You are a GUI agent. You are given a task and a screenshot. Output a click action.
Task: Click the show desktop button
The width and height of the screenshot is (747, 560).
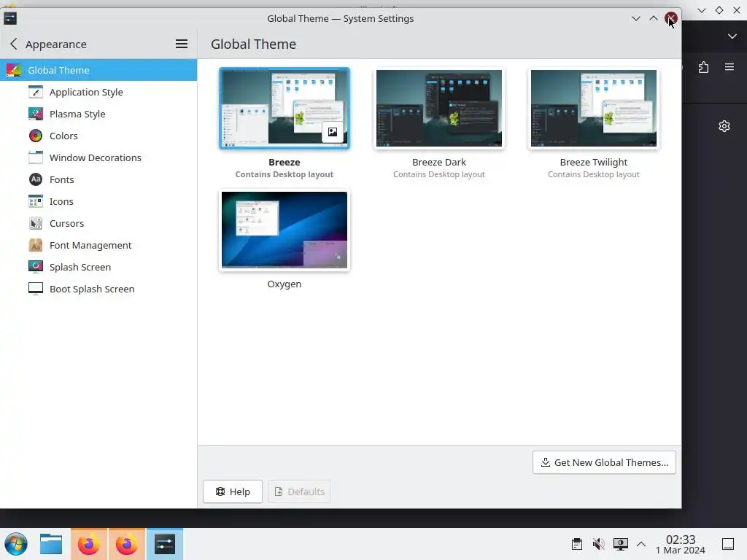(728, 544)
